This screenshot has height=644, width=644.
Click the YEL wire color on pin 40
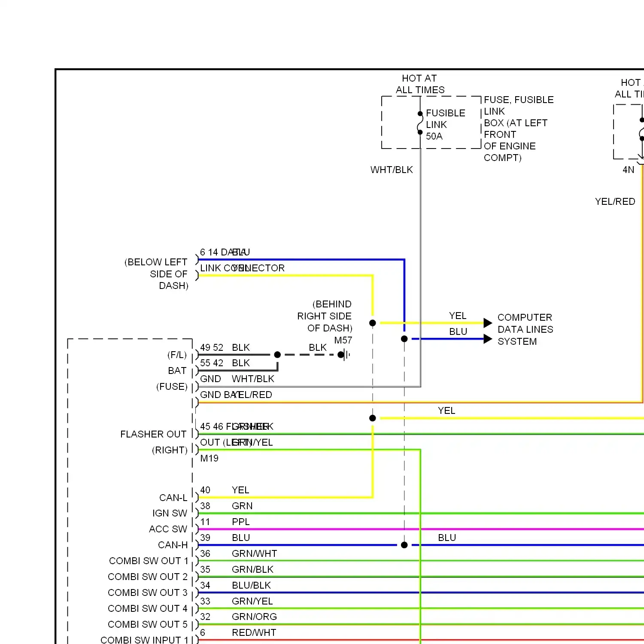(240, 490)
